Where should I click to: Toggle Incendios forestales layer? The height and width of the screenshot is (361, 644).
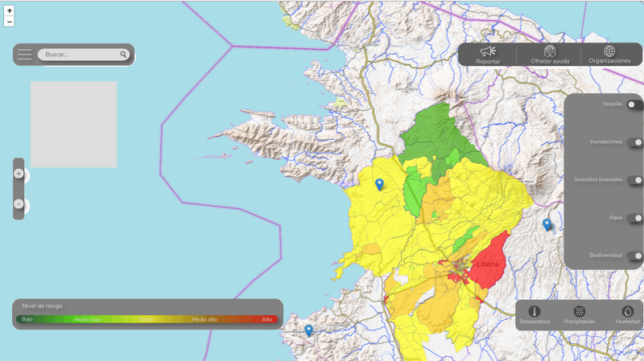click(x=634, y=180)
